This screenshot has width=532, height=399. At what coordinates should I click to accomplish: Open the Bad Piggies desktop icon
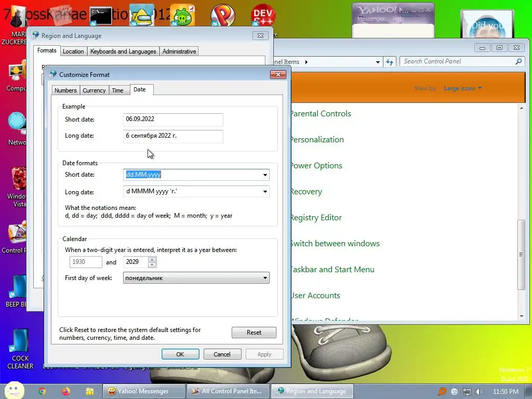(x=183, y=16)
